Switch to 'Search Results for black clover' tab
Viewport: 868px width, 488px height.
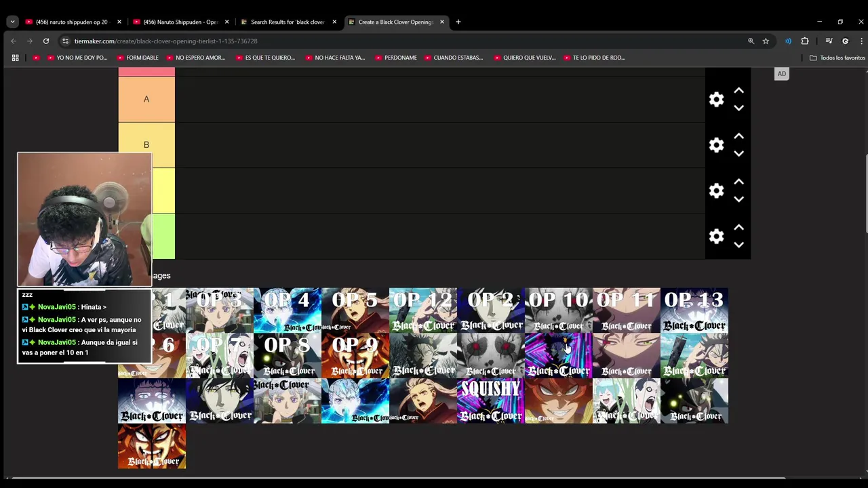tap(288, 22)
